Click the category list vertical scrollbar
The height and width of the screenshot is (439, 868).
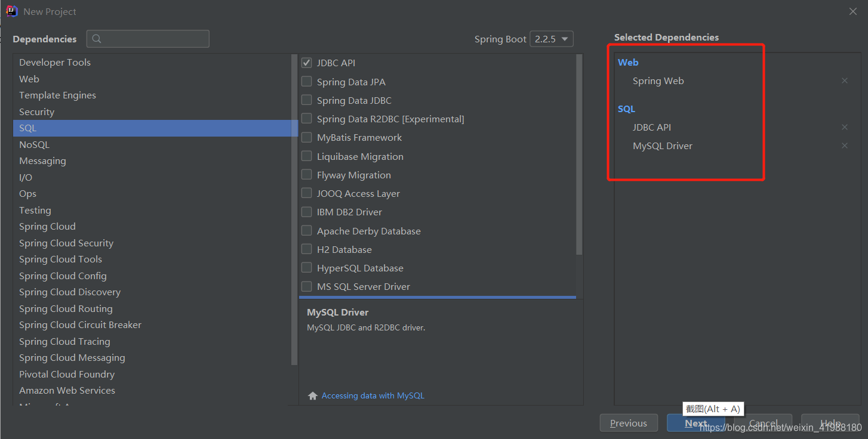point(294,209)
